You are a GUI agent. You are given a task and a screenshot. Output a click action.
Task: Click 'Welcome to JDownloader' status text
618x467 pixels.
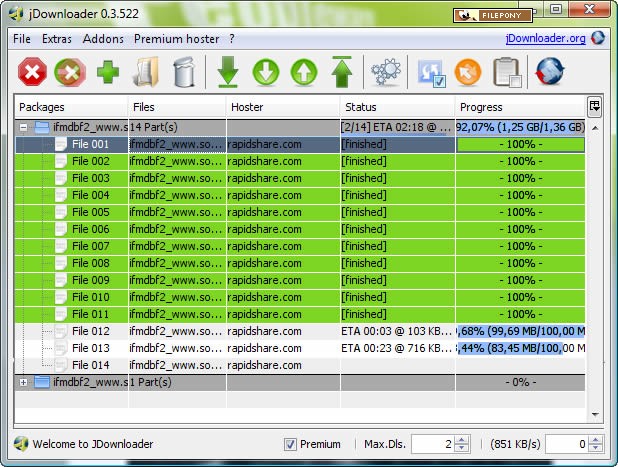(93, 444)
